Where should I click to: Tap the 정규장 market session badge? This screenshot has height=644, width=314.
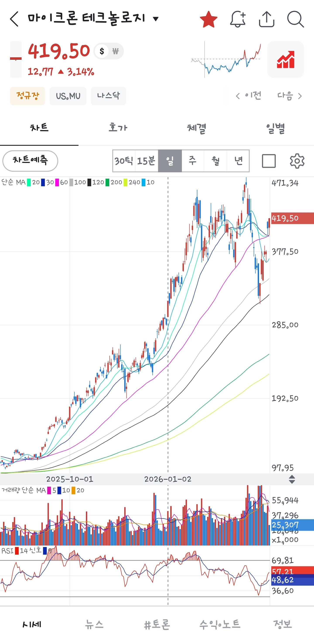click(27, 96)
